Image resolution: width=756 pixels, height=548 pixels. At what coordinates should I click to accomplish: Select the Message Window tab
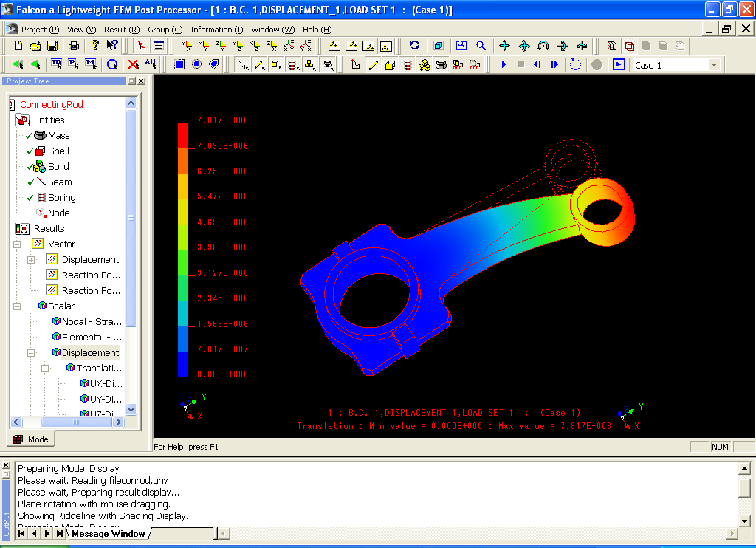coord(109,533)
